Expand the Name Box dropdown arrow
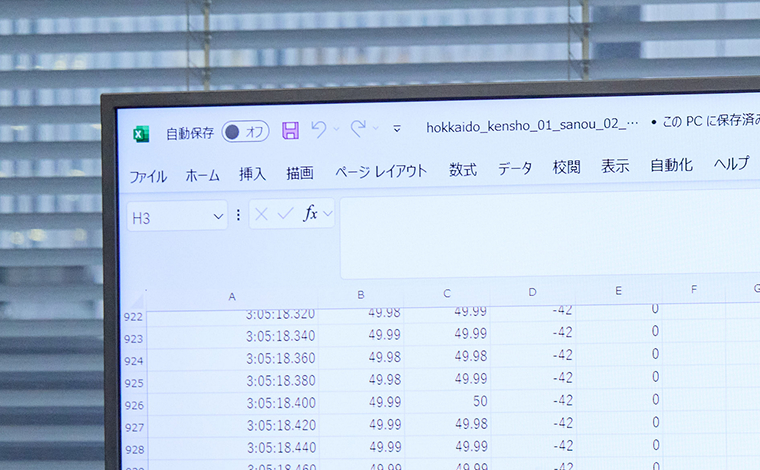Screen dimensions: 760x470 point(218,216)
